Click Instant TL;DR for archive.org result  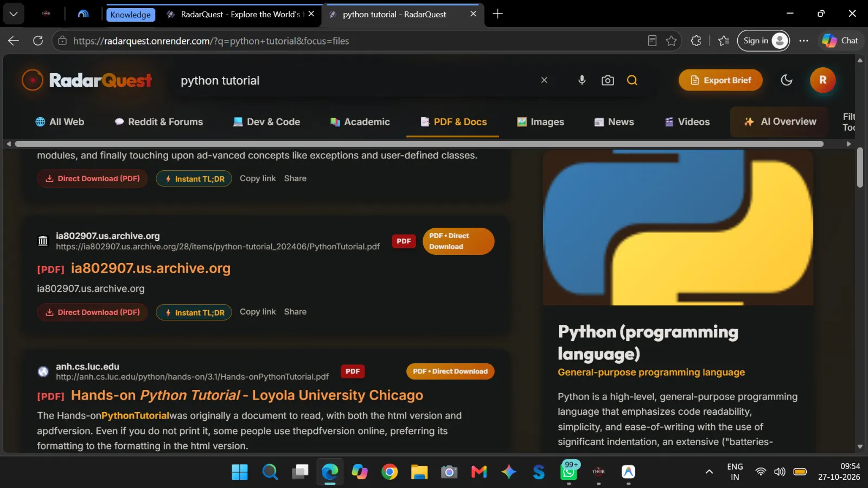(194, 312)
